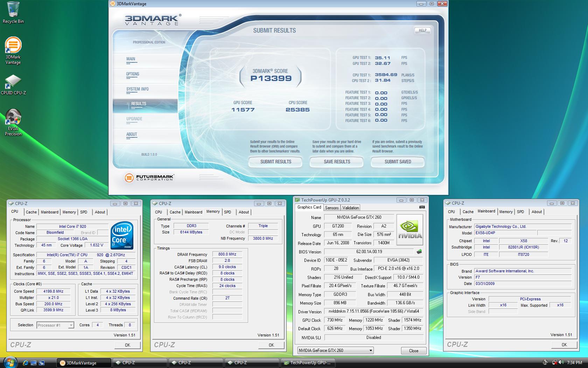Open the Recycle Bin desktop icon

pos(13,13)
